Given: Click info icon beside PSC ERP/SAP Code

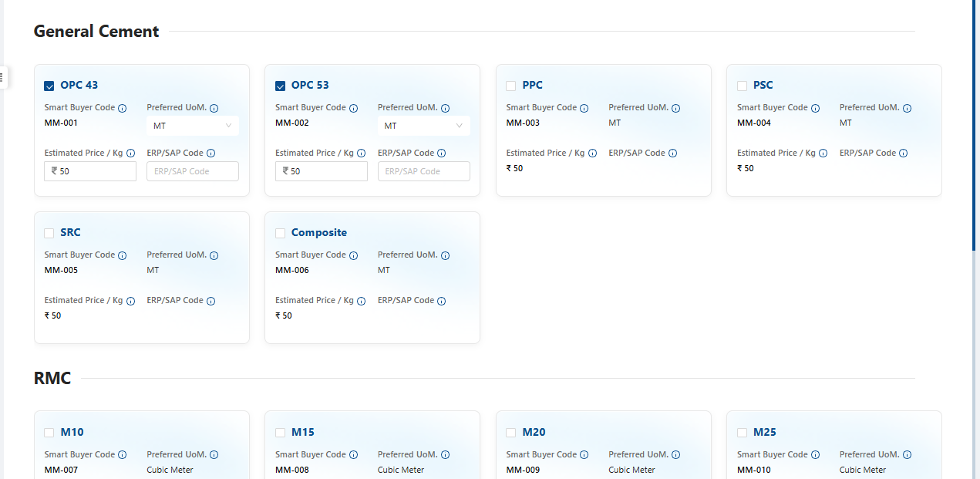Looking at the screenshot, I should (x=904, y=153).
